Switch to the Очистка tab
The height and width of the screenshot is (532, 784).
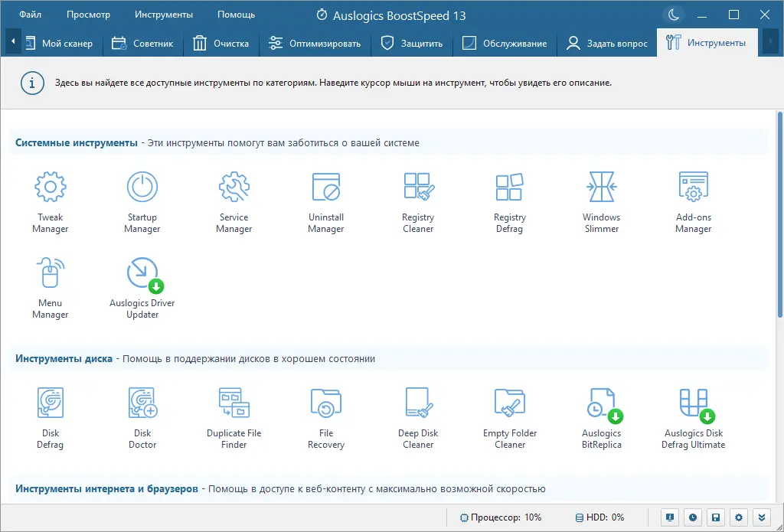[221, 44]
